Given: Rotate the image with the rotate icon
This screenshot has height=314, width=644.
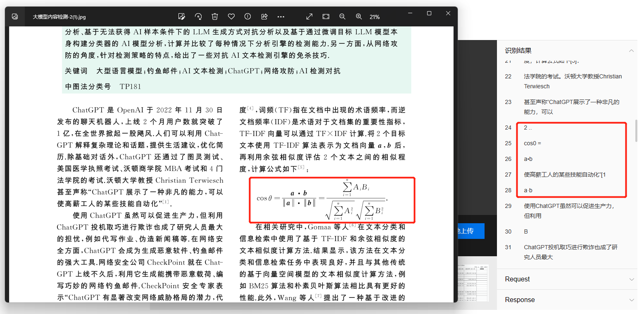Looking at the screenshot, I should [198, 17].
